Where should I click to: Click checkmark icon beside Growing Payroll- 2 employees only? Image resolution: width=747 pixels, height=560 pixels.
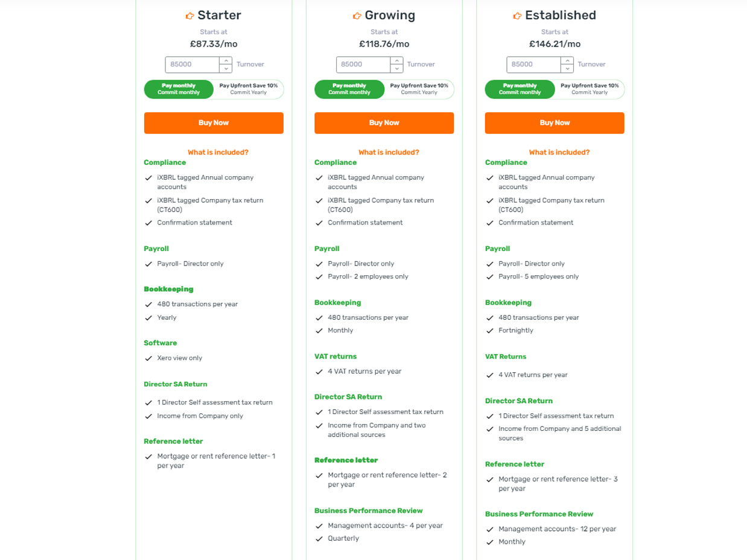[x=319, y=277]
